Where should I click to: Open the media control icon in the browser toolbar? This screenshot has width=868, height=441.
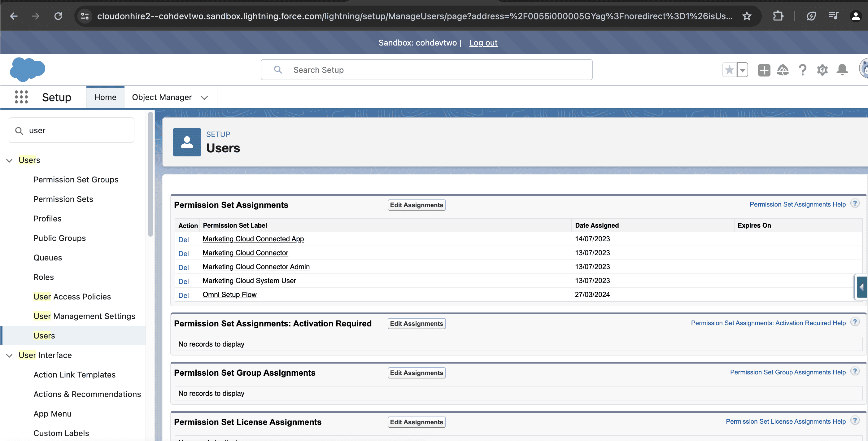(834, 16)
